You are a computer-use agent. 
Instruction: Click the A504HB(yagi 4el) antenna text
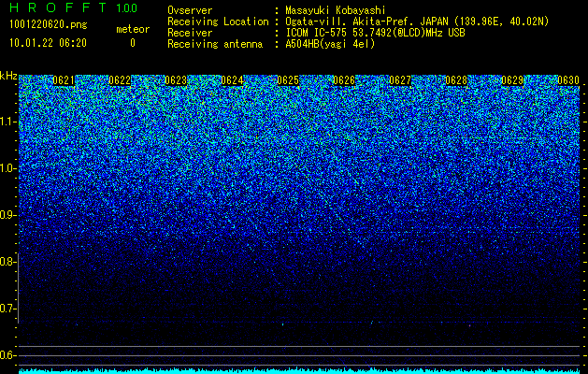pyautogui.click(x=330, y=44)
